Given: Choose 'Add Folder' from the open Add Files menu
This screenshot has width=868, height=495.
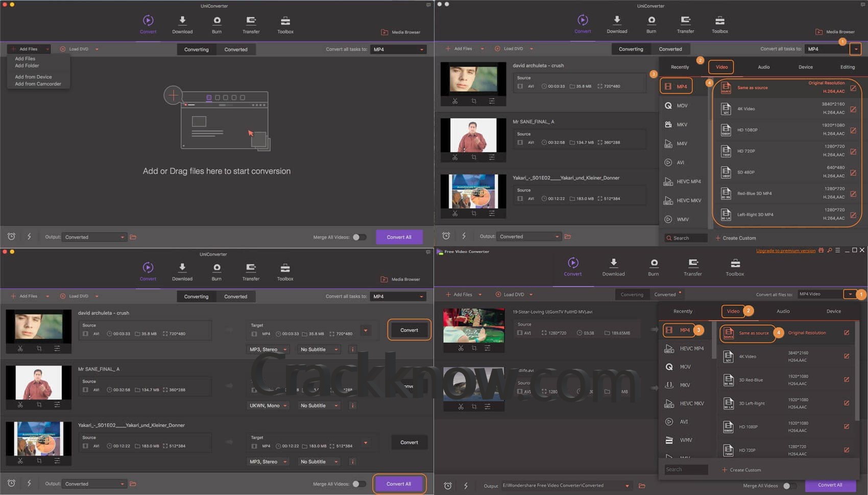Looking at the screenshot, I should pos(27,66).
